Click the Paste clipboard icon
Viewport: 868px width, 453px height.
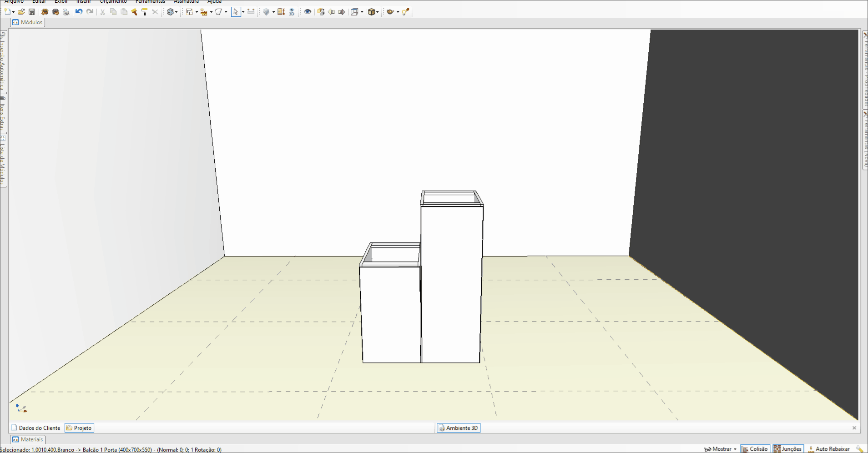[124, 12]
